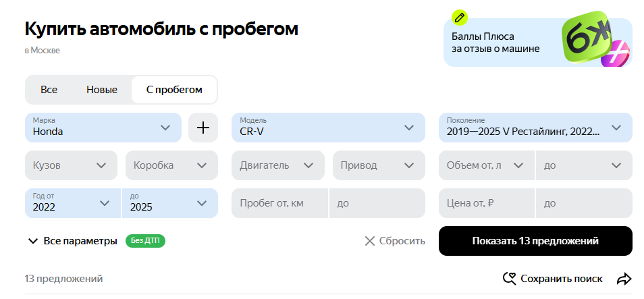Open the Коробка transmission dropdown
This screenshot has height=299, width=644.
pyautogui.click(x=171, y=165)
